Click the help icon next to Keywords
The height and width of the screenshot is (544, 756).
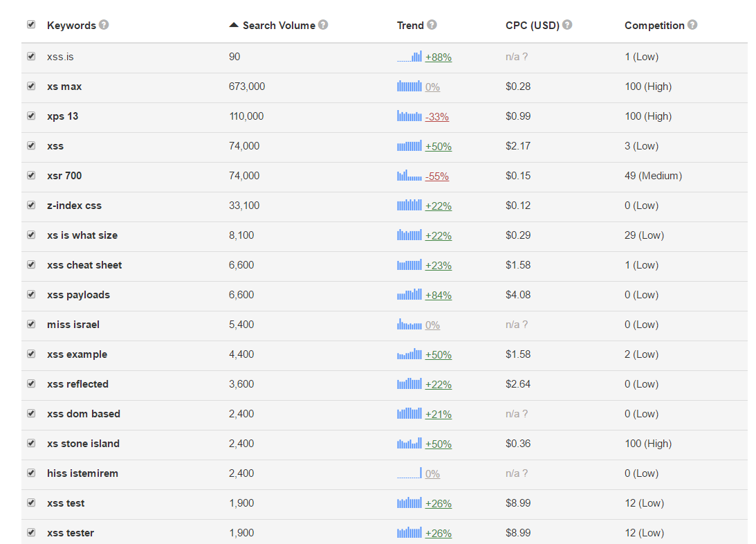click(104, 25)
